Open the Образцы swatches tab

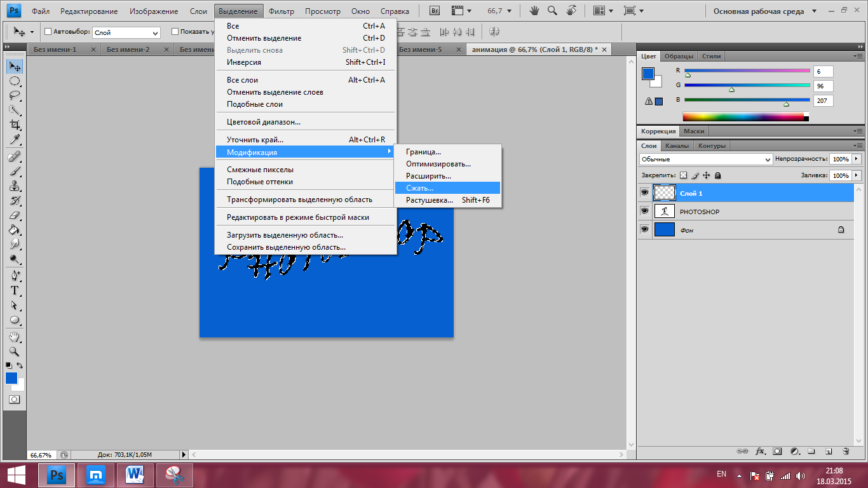679,57
